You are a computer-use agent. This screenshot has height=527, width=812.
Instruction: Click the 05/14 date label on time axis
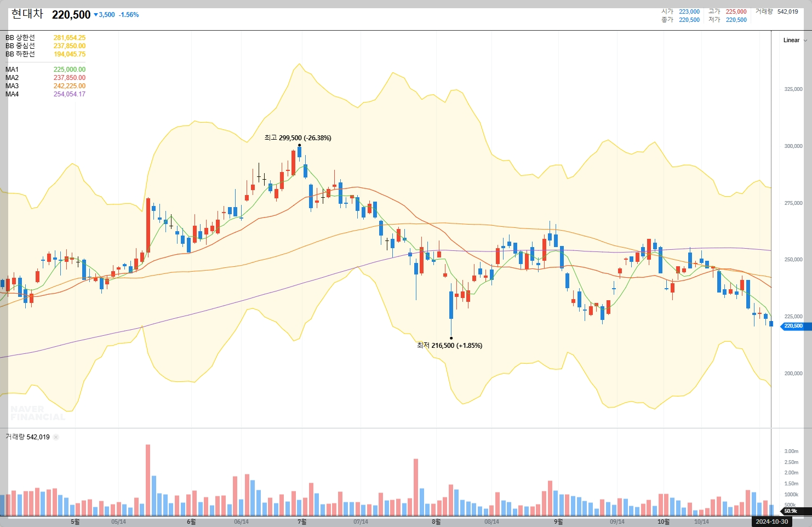coord(118,522)
